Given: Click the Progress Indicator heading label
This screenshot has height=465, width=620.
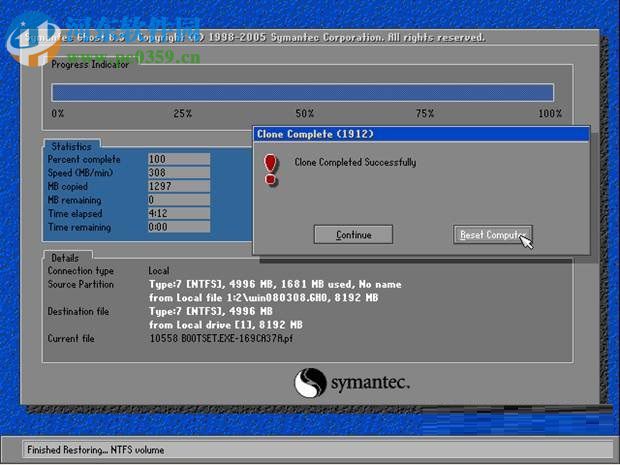Looking at the screenshot, I should click(90, 65).
